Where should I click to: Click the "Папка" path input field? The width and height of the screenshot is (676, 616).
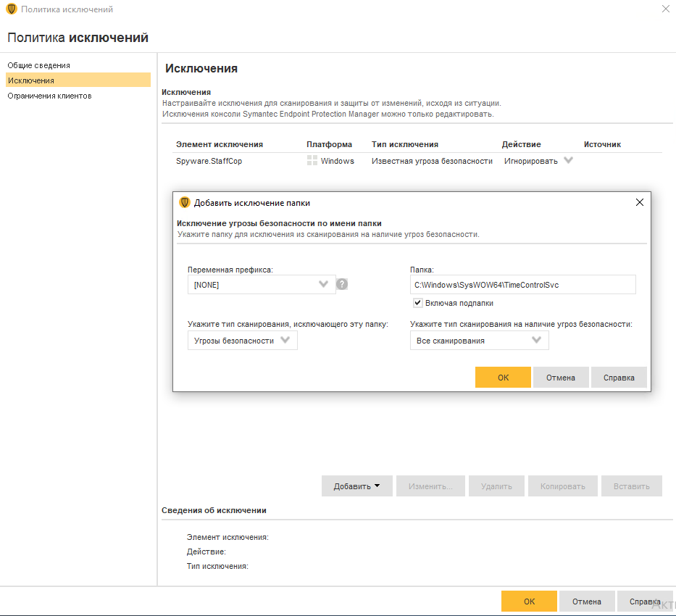(x=523, y=284)
